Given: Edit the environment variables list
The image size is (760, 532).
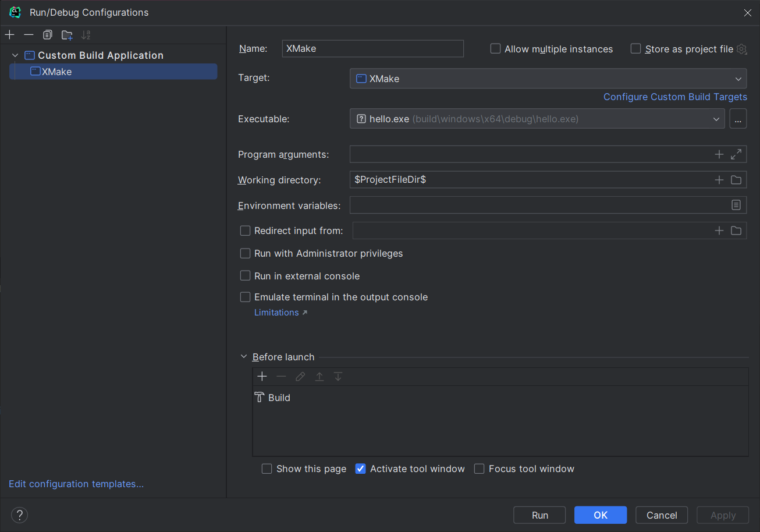Looking at the screenshot, I should point(736,205).
